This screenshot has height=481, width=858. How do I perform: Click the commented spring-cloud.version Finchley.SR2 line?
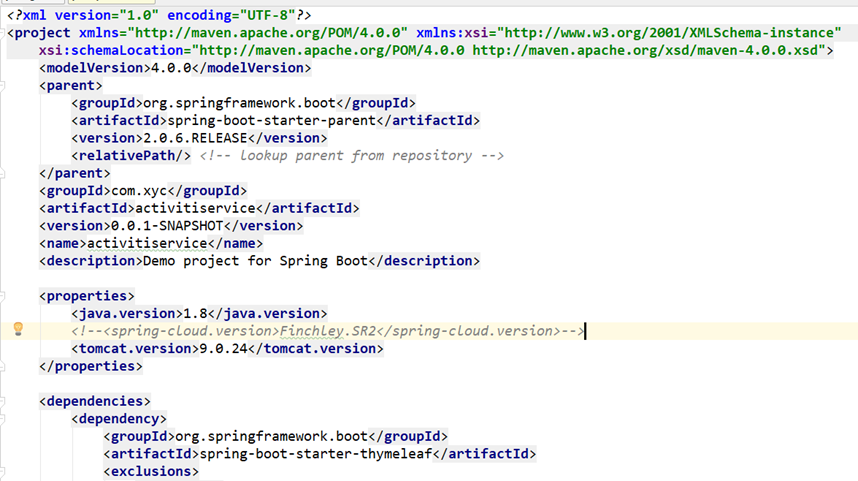point(328,331)
